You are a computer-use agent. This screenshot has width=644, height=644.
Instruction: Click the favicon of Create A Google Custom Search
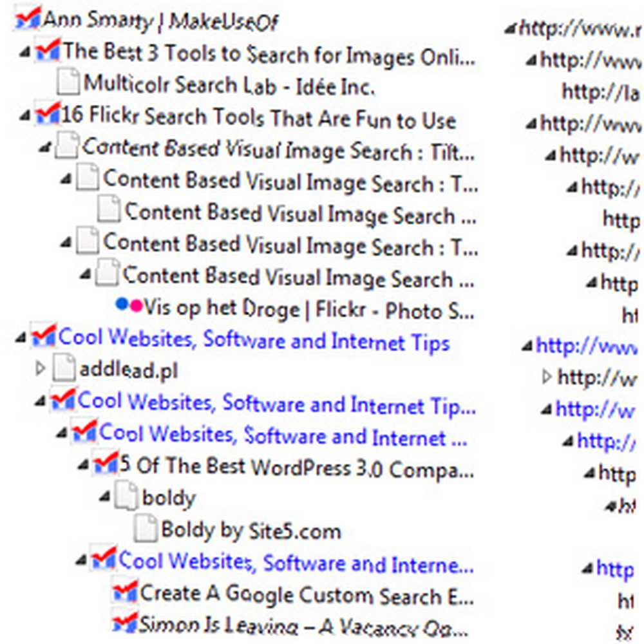(126, 591)
